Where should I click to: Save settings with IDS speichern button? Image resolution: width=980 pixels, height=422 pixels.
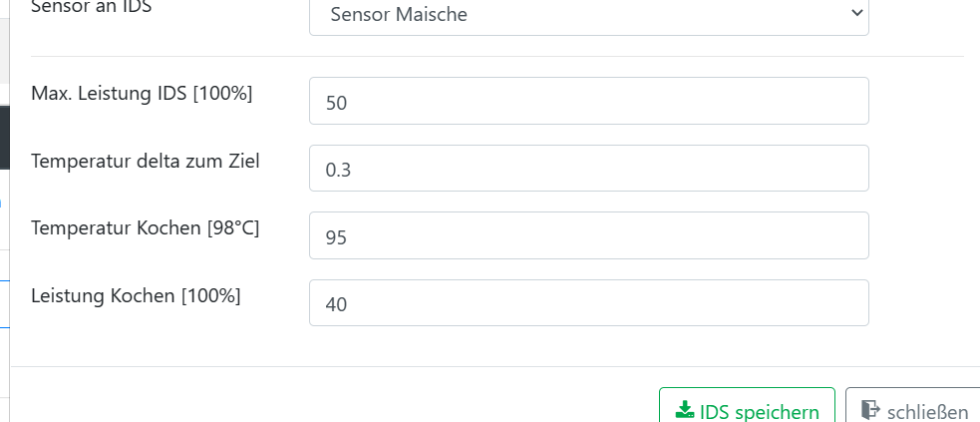click(x=747, y=410)
